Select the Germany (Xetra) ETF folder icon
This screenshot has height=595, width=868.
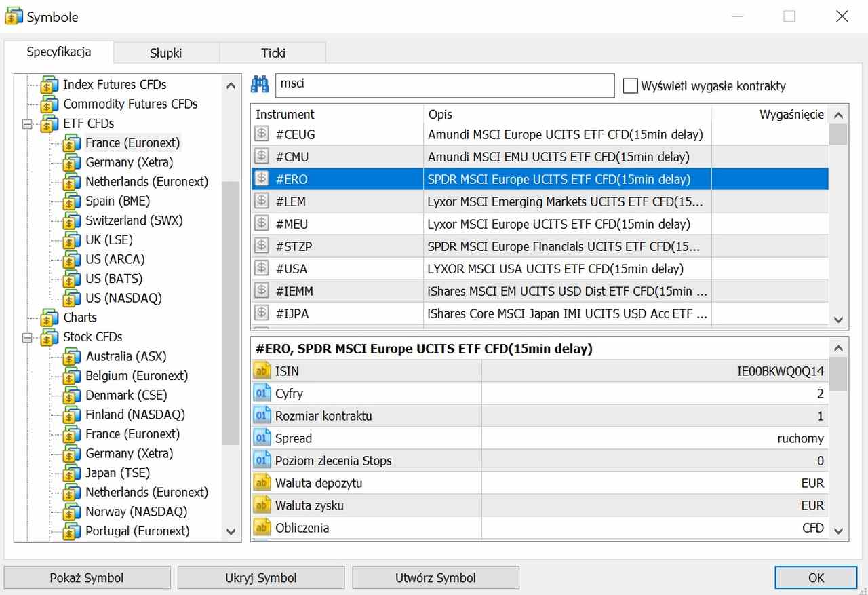tap(71, 163)
